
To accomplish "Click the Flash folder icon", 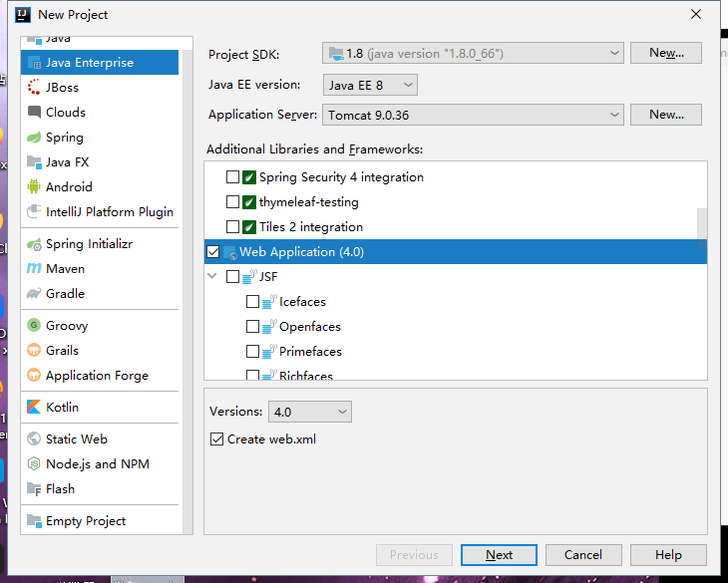I will click(x=34, y=489).
